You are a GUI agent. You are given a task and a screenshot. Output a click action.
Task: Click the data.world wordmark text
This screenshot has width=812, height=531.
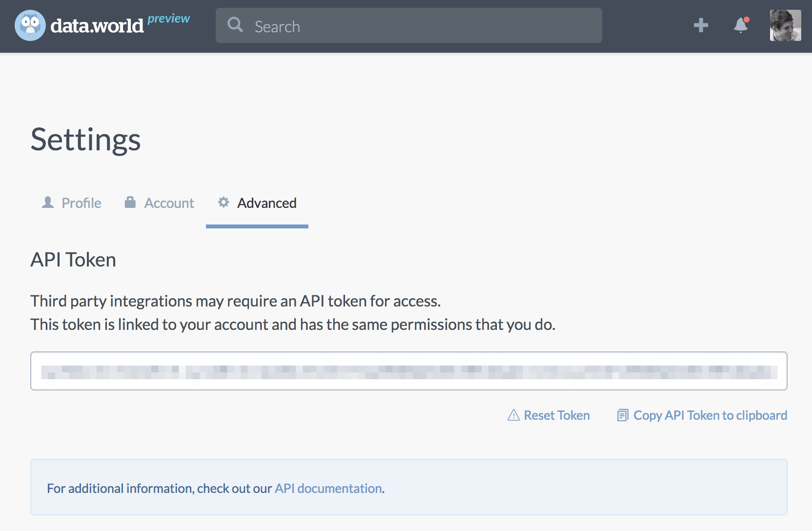coord(97,26)
